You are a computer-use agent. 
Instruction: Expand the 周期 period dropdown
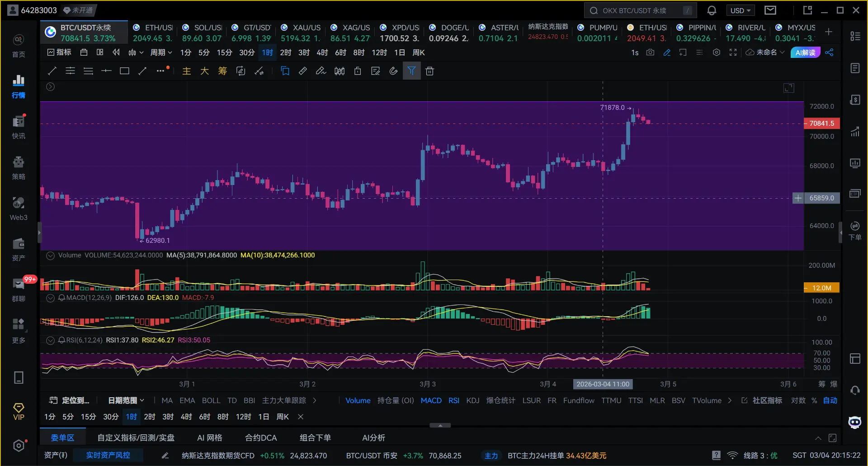point(161,52)
